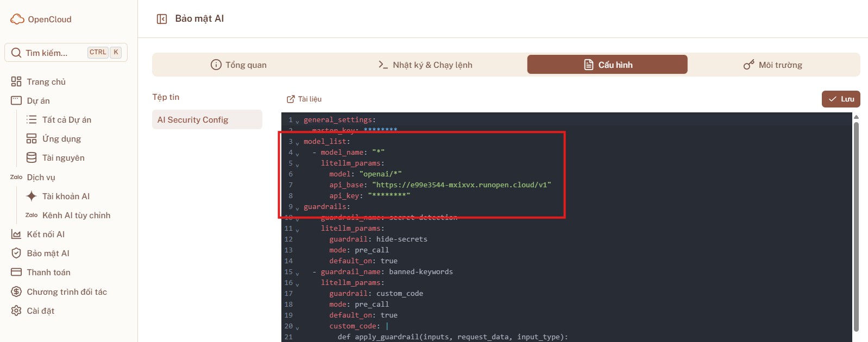The image size is (868, 342).
Task: Switch to Tổng quan tab
Action: (238, 65)
